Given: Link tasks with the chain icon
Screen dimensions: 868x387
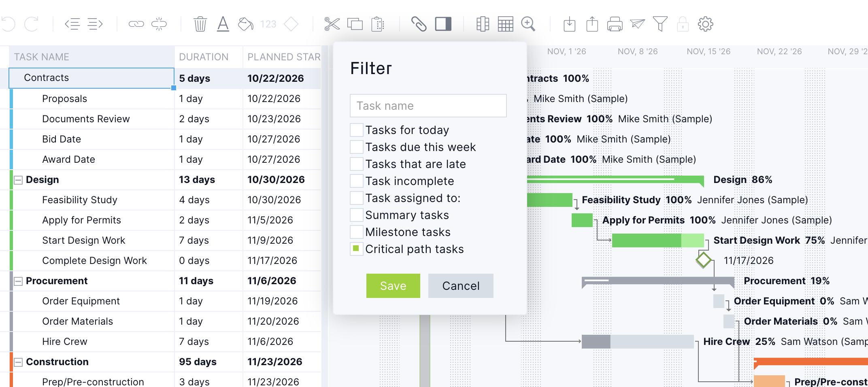Looking at the screenshot, I should point(136,24).
